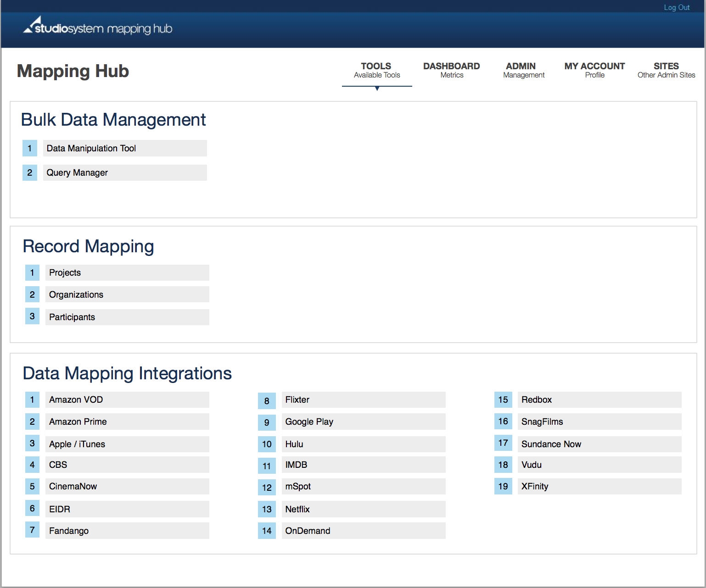Image resolution: width=706 pixels, height=588 pixels.
Task: Select Fandango integration
Action: coord(127,531)
